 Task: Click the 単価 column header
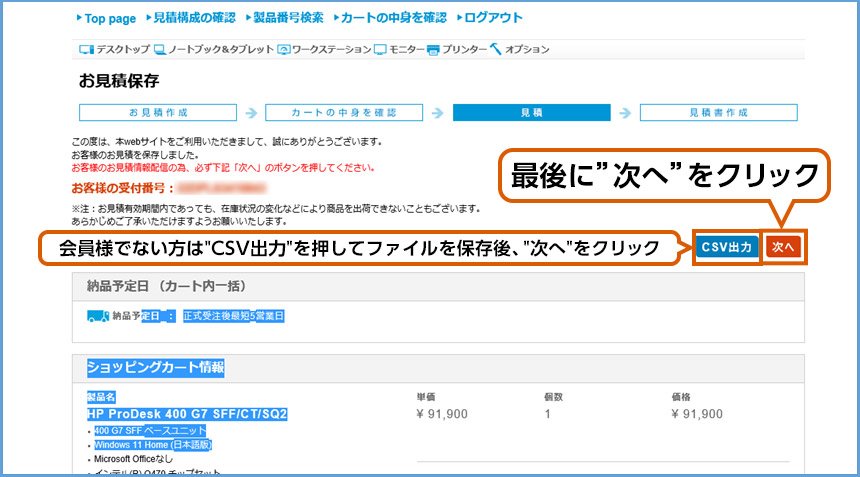click(426, 397)
